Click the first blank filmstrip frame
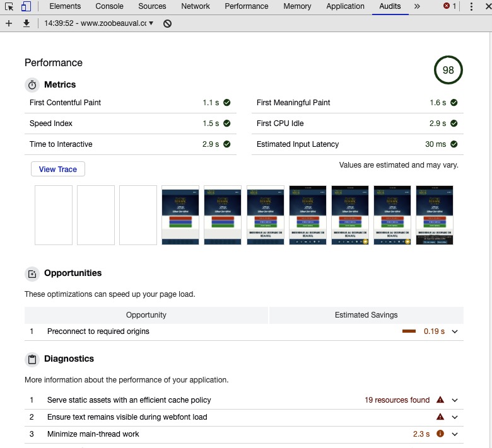Screen dimensions: 492x448 pos(54,215)
